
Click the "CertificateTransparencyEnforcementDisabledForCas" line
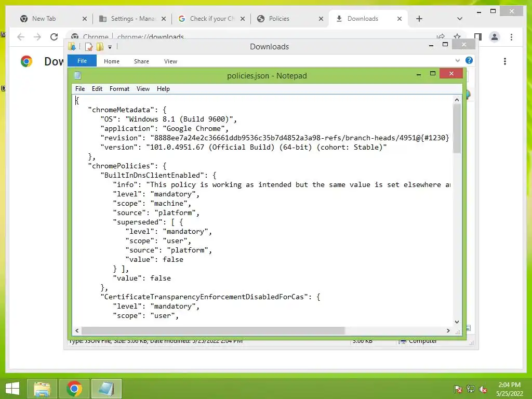210,297
